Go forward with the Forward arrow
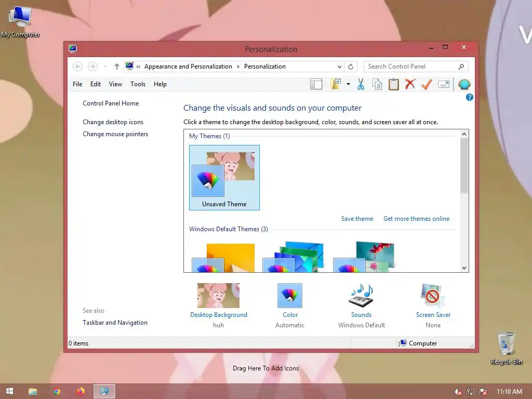 (x=92, y=66)
